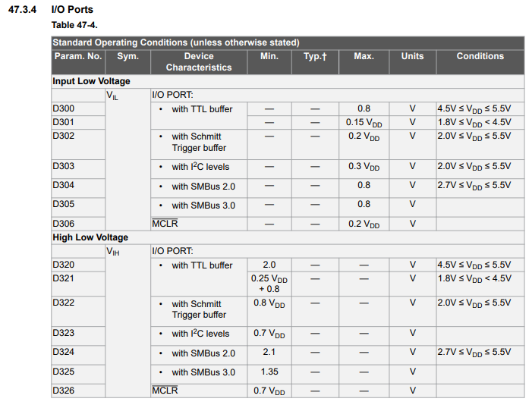Click parameter number D303
Image resolution: width=532 pixels, height=408 pixels.
pyautogui.click(x=64, y=166)
